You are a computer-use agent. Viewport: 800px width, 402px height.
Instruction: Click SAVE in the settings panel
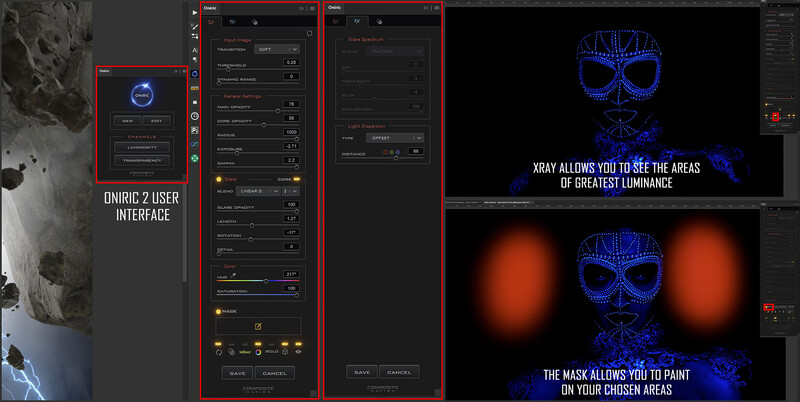pyautogui.click(x=237, y=373)
